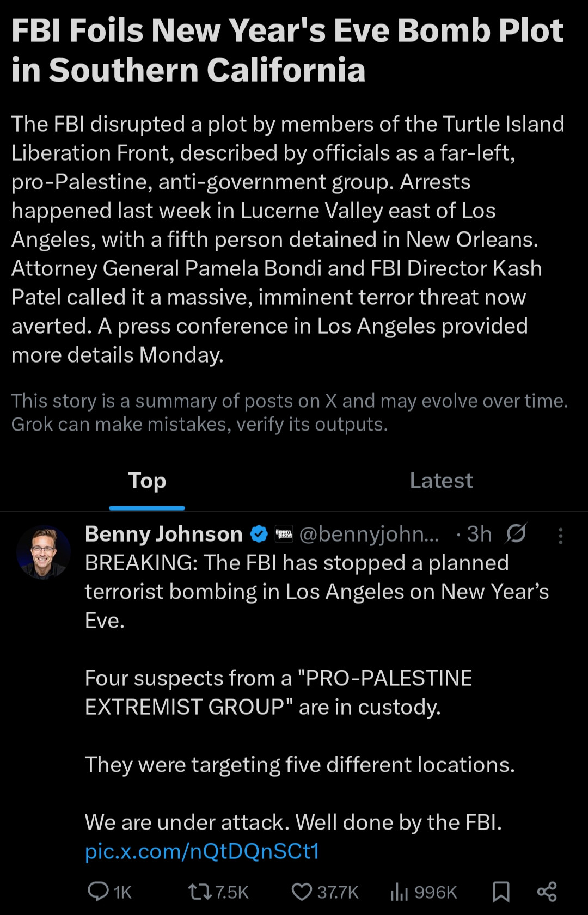Tap the Benny Show affiliate badge
The width and height of the screenshot is (588, 915).
pos(284,534)
